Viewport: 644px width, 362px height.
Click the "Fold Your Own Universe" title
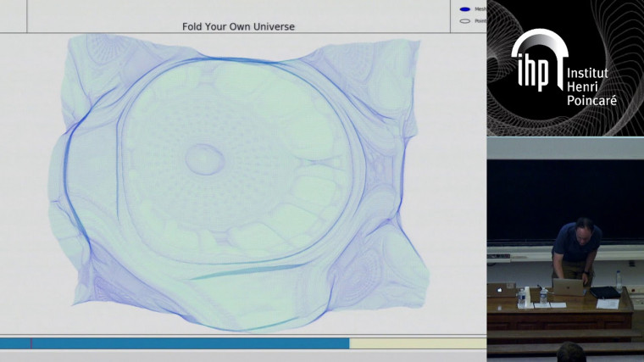[238, 26]
